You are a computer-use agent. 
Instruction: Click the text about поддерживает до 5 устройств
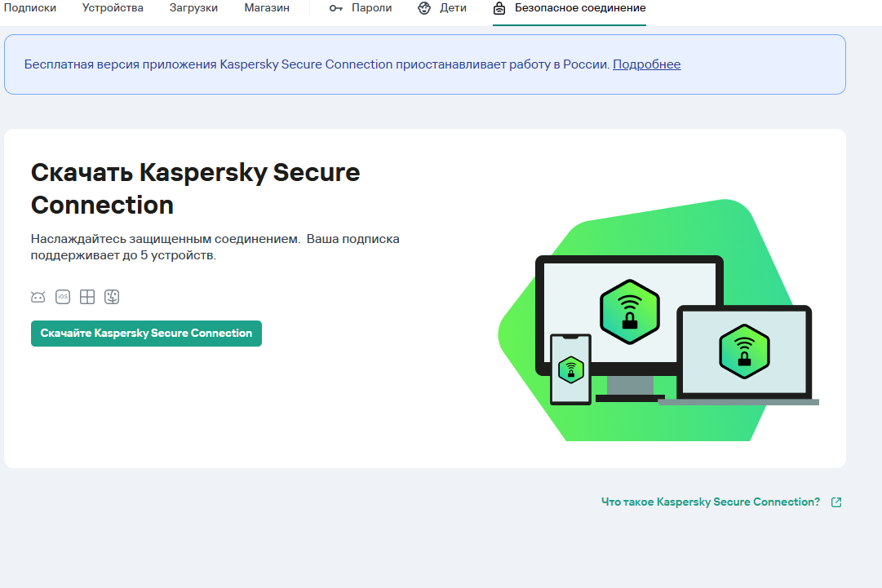pyautogui.click(x=215, y=247)
